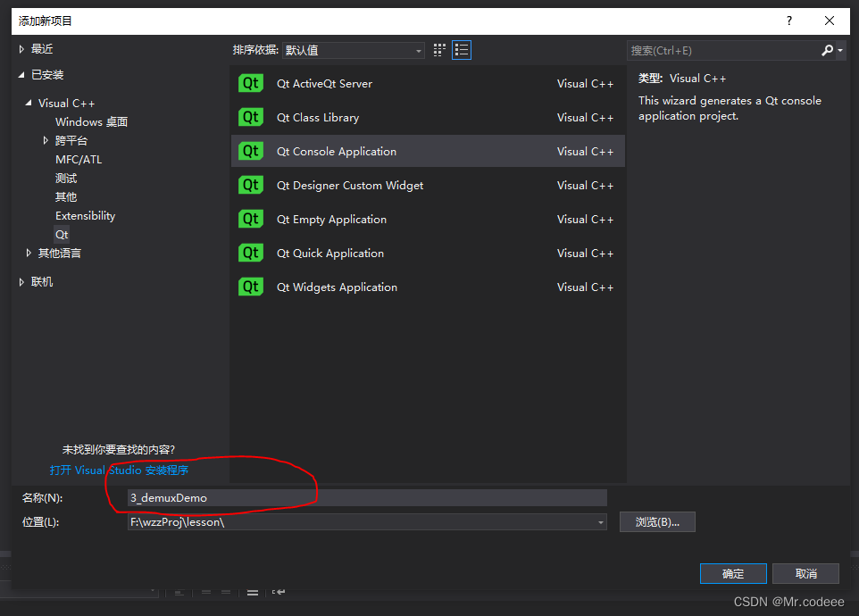Screen dimensions: 859x616
Task: Choose Qt ActiveQt Server template name
Action: click(324, 83)
